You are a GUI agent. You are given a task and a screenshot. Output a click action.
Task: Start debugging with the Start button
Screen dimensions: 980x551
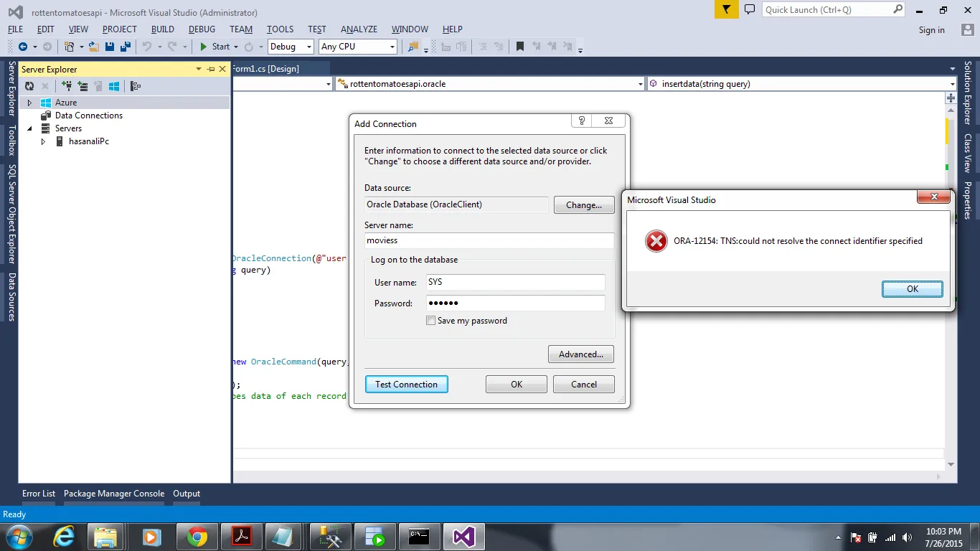(215, 47)
